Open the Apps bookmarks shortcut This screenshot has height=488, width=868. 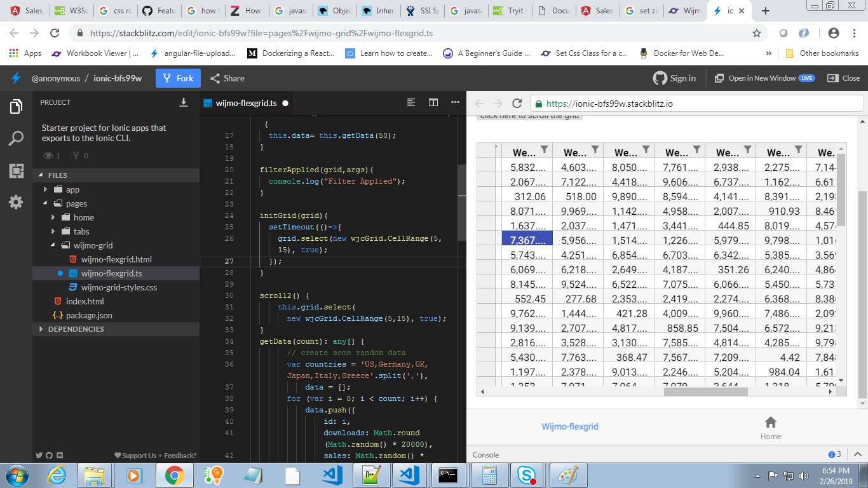click(x=25, y=53)
